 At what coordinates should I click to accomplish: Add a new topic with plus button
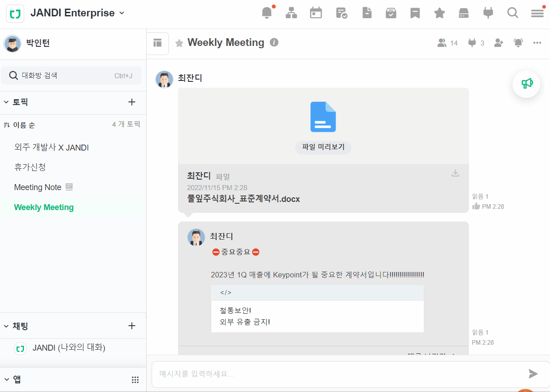click(132, 102)
